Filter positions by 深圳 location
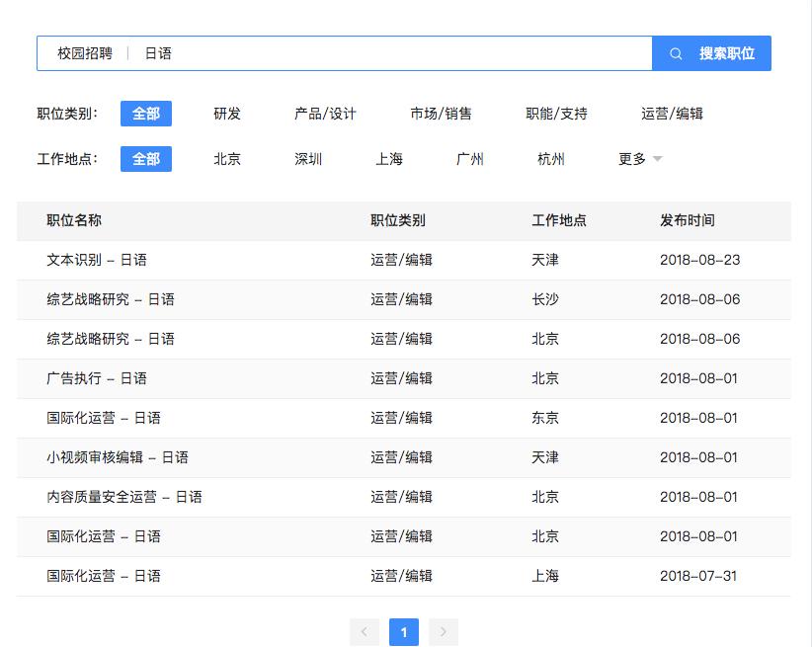Image resolution: width=812 pixels, height=647 pixels. pos(307,157)
